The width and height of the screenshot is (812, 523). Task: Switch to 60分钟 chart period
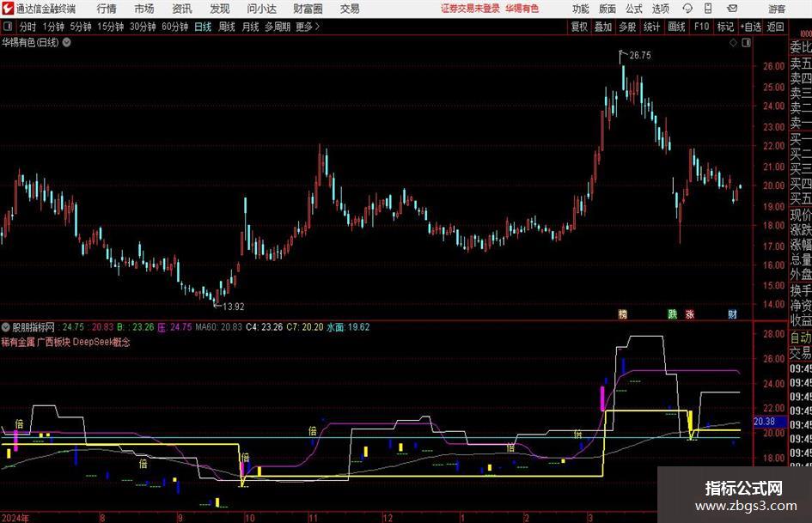tap(175, 27)
